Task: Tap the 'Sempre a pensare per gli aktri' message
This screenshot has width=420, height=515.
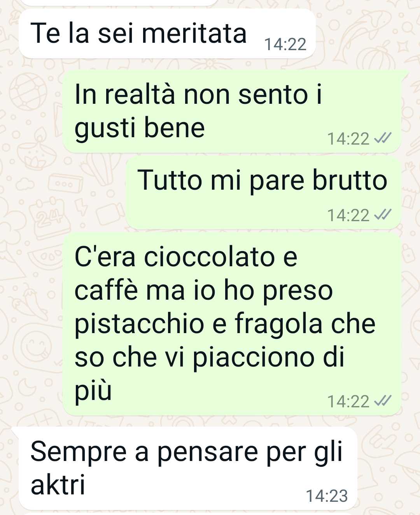Action: coord(188,468)
